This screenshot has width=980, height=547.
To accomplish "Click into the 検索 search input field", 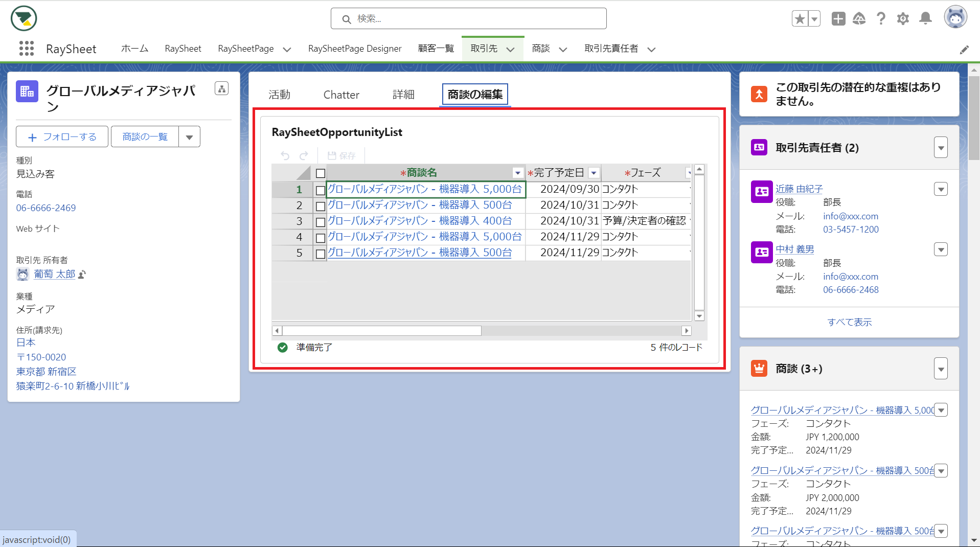I will [468, 19].
